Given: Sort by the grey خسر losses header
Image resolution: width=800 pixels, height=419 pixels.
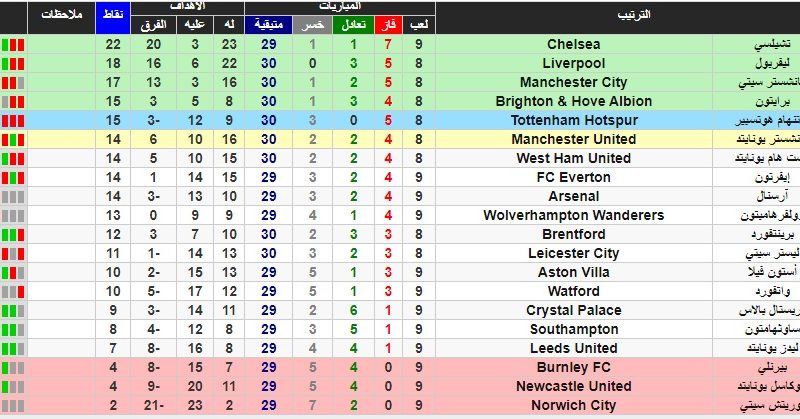Looking at the screenshot, I should click(x=312, y=25).
